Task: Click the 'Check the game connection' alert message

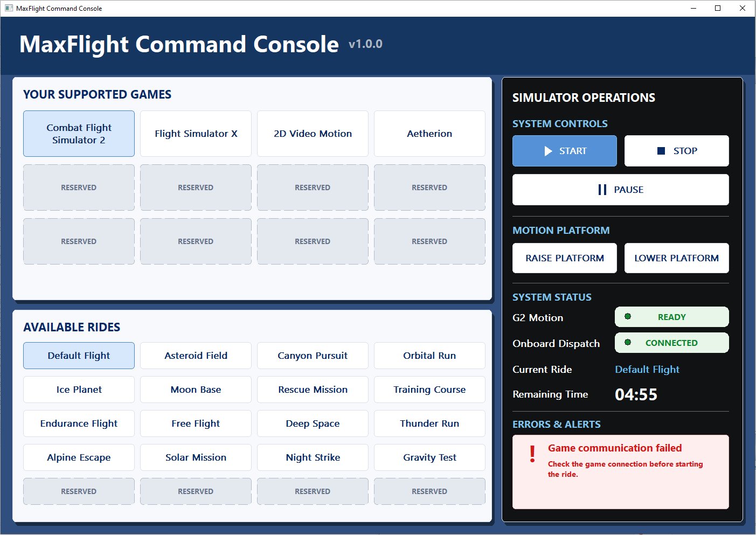Action: tap(625, 469)
